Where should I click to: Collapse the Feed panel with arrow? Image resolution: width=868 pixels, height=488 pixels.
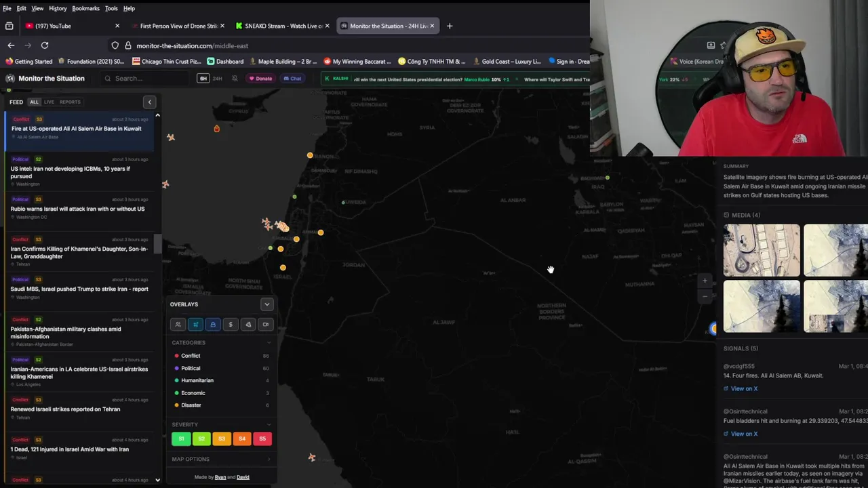(x=150, y=102)
